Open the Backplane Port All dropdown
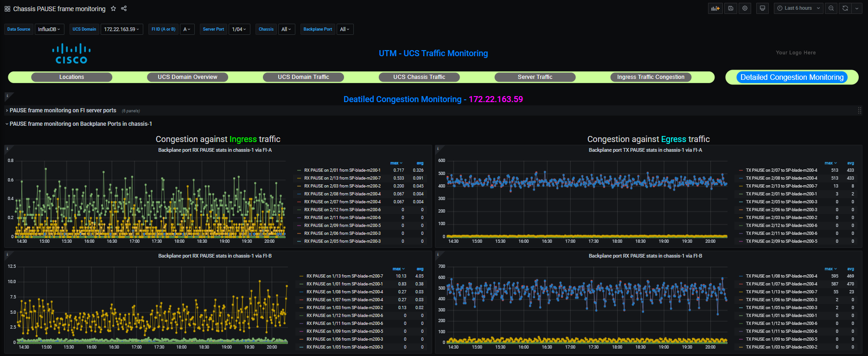This screenshot has height=356, width=868. [345, 29]
